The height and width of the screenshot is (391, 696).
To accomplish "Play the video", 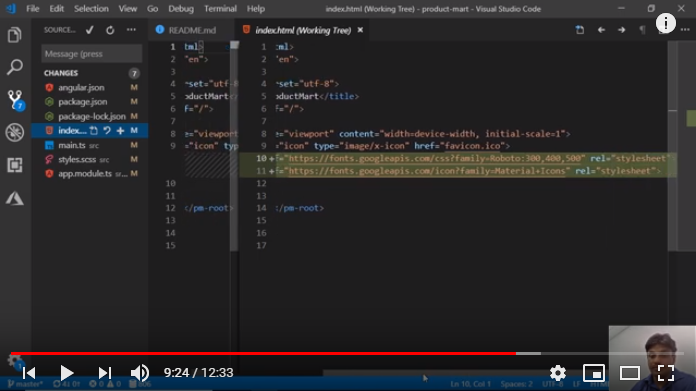I will [x=67, y=373].
